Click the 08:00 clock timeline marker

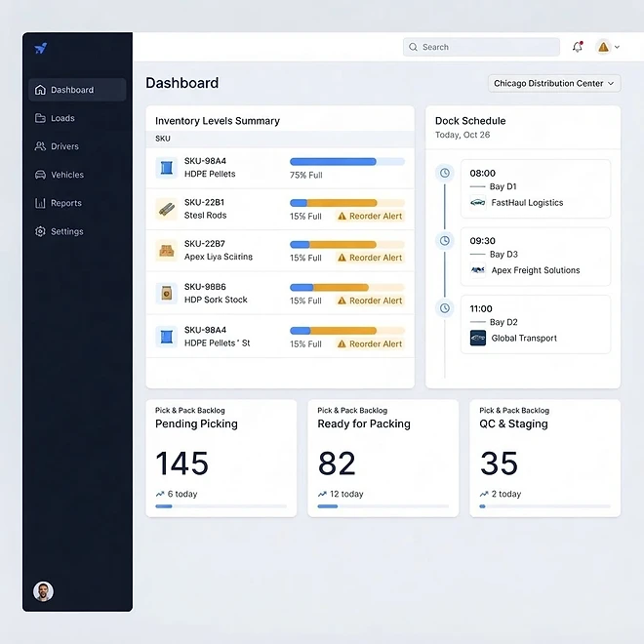(445, 173)
